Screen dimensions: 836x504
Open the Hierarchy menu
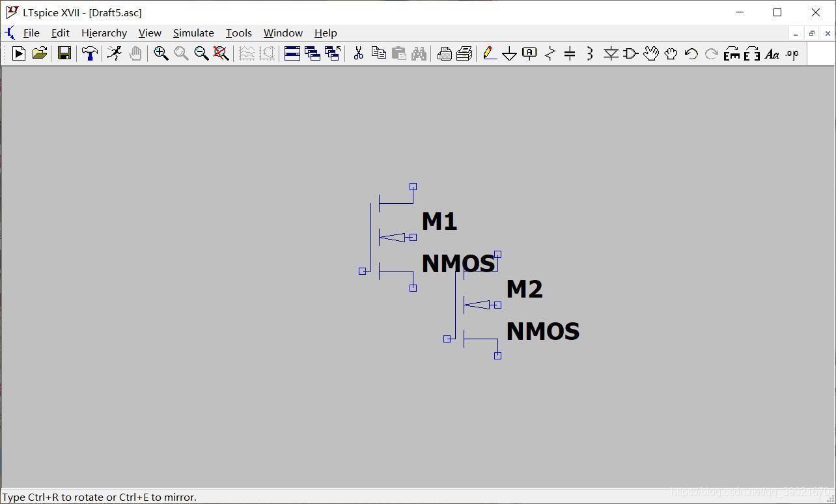(x=104, y=33)
